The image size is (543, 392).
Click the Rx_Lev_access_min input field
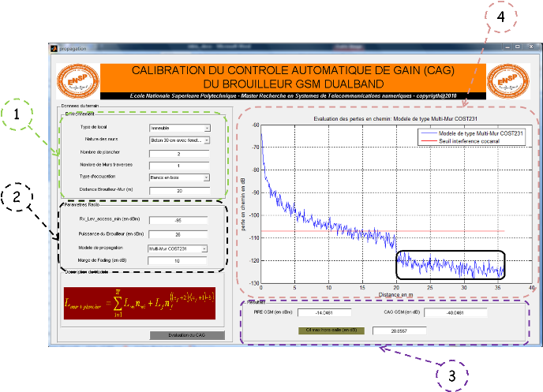click(x=178, y=220)
